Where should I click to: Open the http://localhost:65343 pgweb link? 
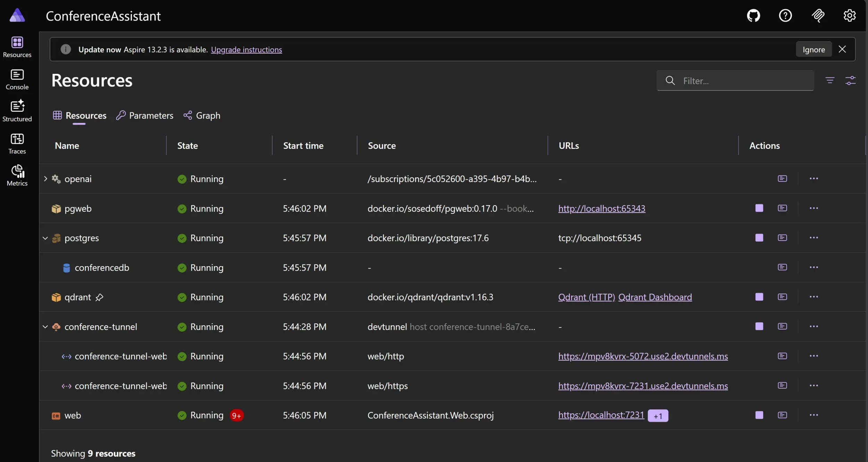click(602, 208)
